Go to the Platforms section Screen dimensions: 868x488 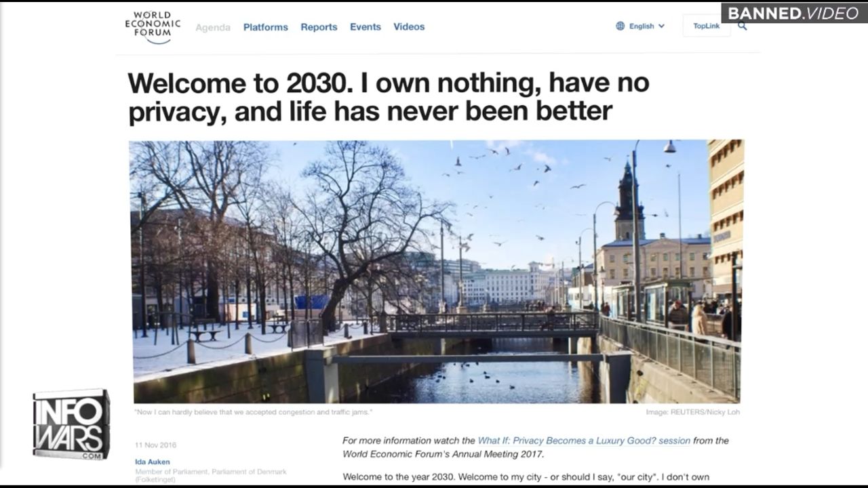pos(265,27)
